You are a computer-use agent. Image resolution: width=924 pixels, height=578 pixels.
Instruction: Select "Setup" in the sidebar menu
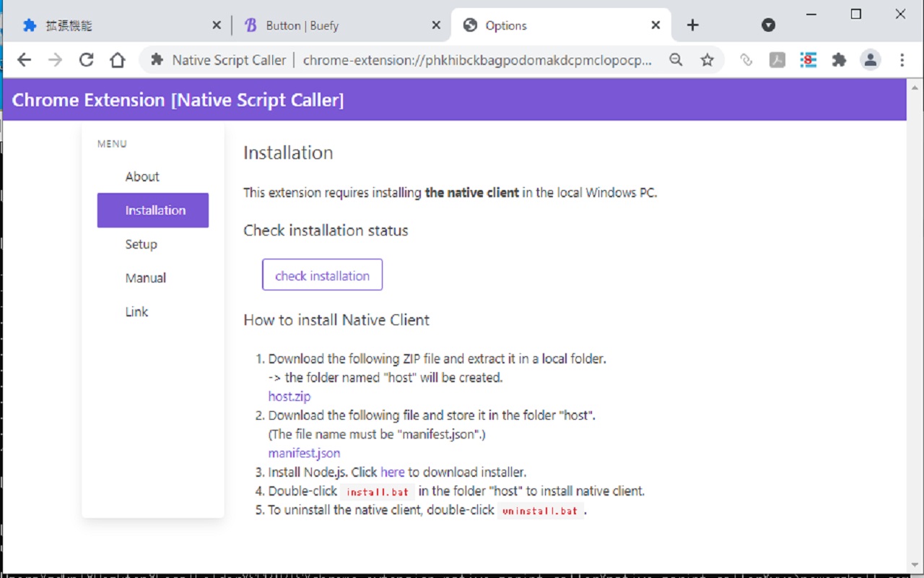pos(141,244)
